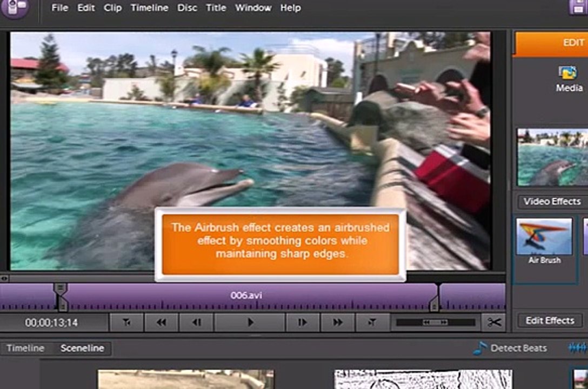Open the Title menu

[216, 8]
